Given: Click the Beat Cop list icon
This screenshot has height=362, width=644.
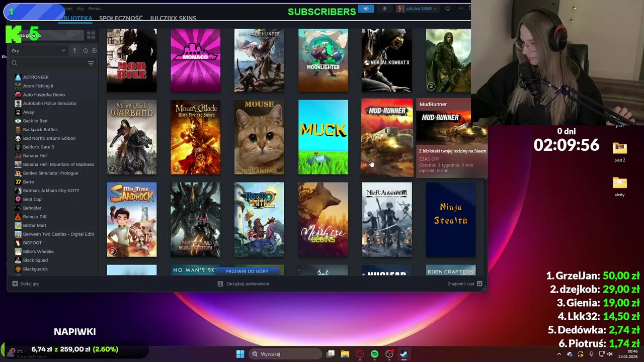Looking at the screenshot, I should [18, 199].
